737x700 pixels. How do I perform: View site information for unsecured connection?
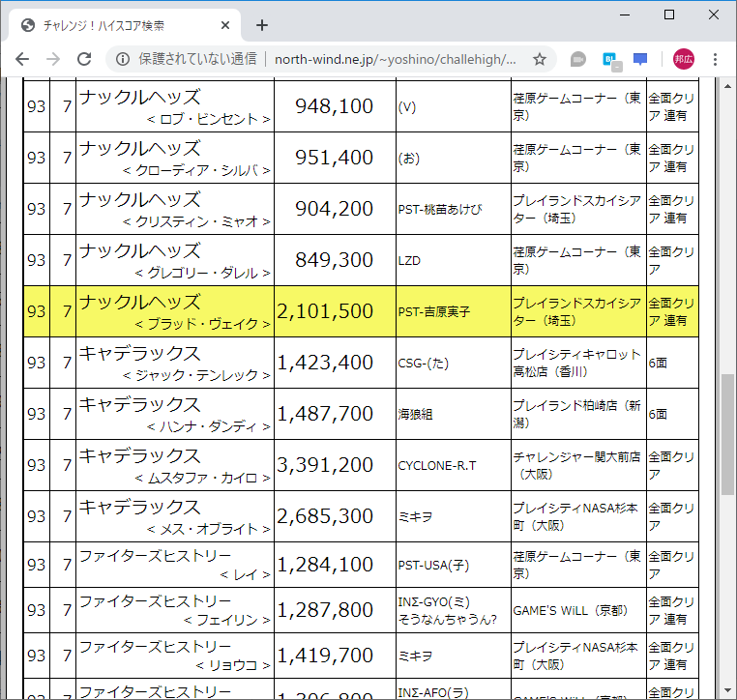pos(123,59)
